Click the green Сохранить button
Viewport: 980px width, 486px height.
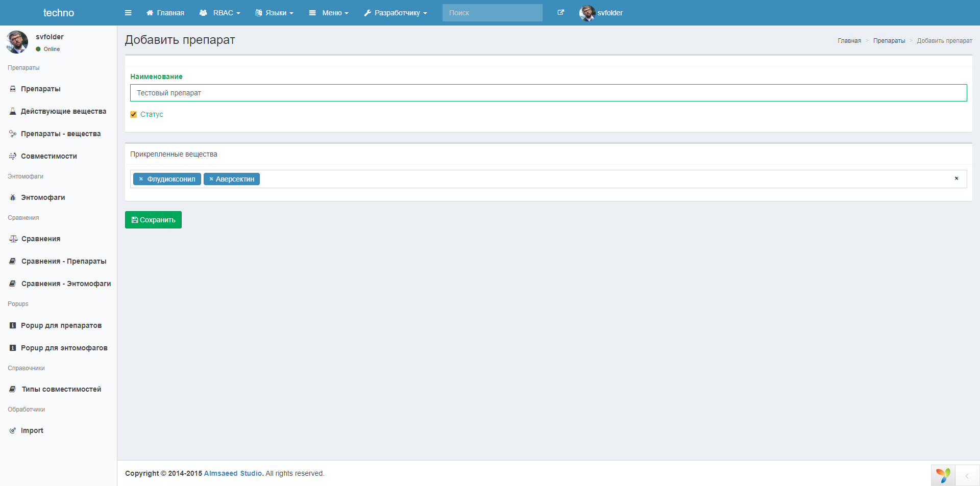pyautogui.click(x=153, y=220)
